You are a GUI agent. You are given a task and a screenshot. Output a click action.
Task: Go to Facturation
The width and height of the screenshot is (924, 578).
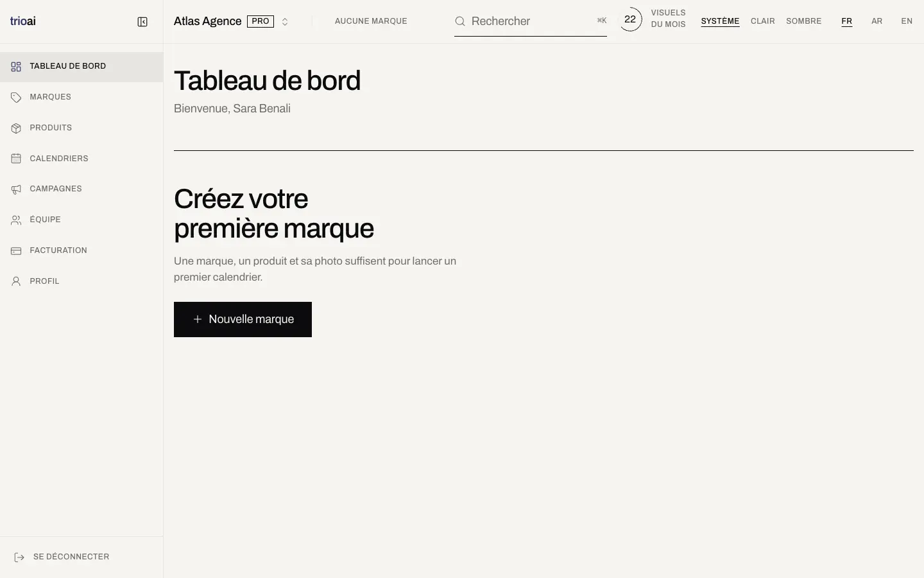coord(81,251)
